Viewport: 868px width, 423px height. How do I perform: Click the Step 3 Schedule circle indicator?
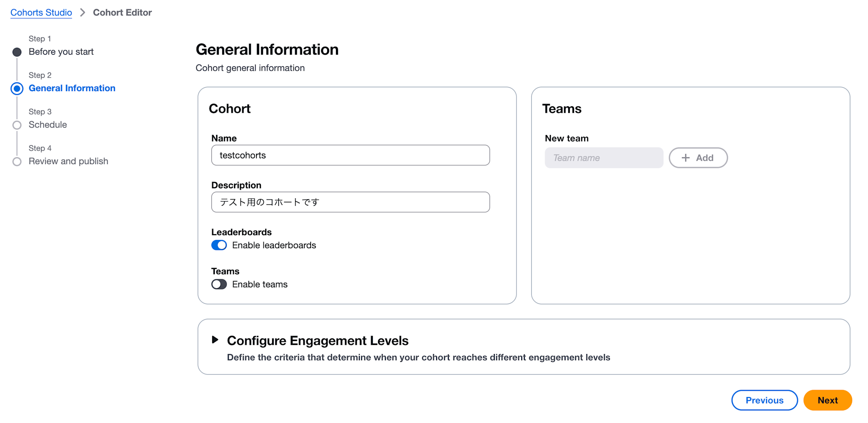pos(17,125)
